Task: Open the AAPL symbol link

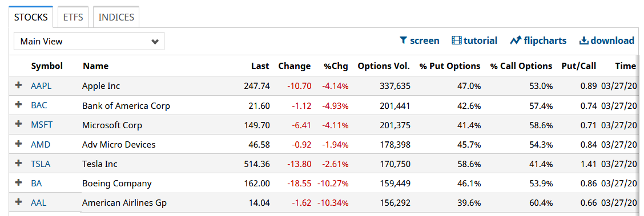Action: (x=41, y=86)
